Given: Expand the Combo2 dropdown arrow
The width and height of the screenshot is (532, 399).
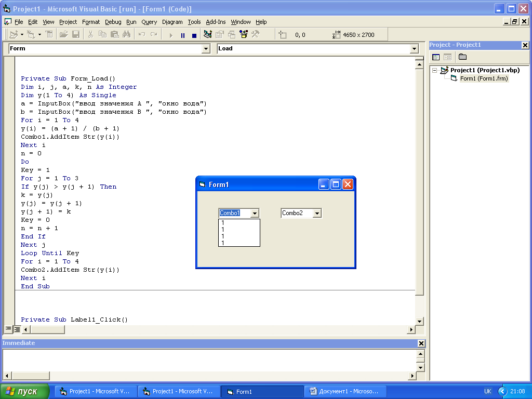Looking at the screenshot, I should pos(317,214).
